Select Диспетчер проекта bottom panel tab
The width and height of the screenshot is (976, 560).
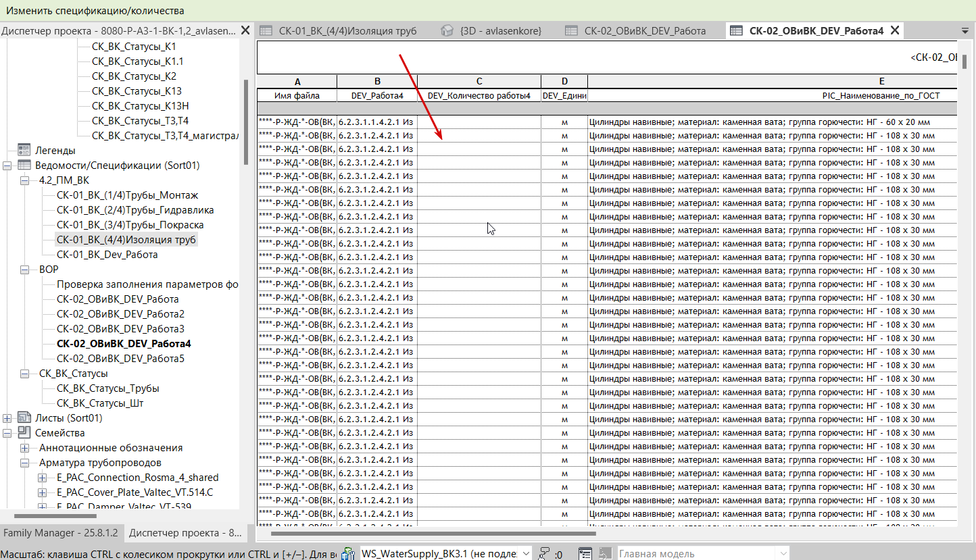(185, 533)
